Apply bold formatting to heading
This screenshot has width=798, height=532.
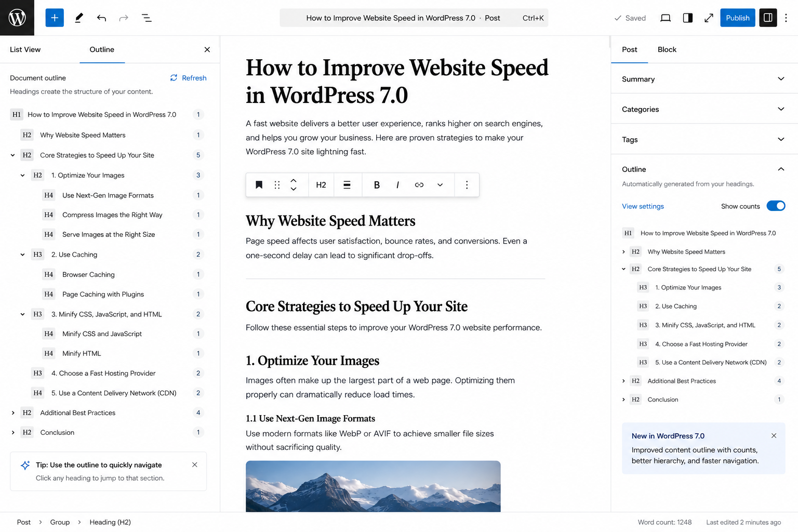click(x=377, y=185)
